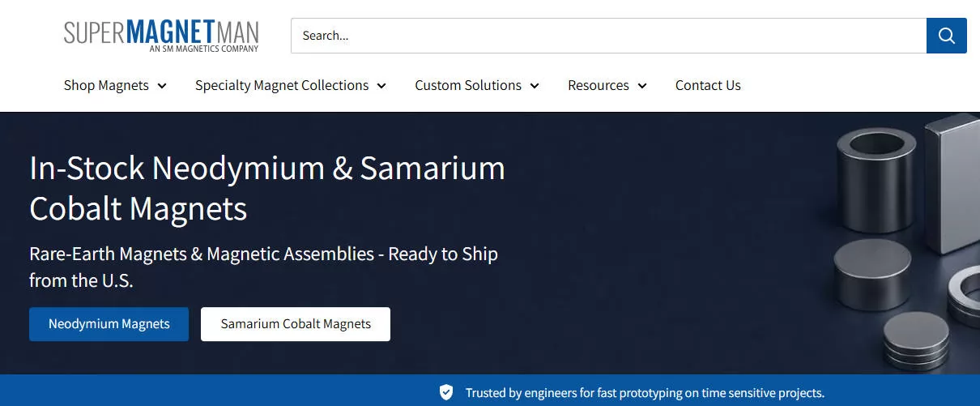Expand the Specialty Magnet Collections chevron
Viewport: 980px width, 406px height.
click(x=381, y=86)
